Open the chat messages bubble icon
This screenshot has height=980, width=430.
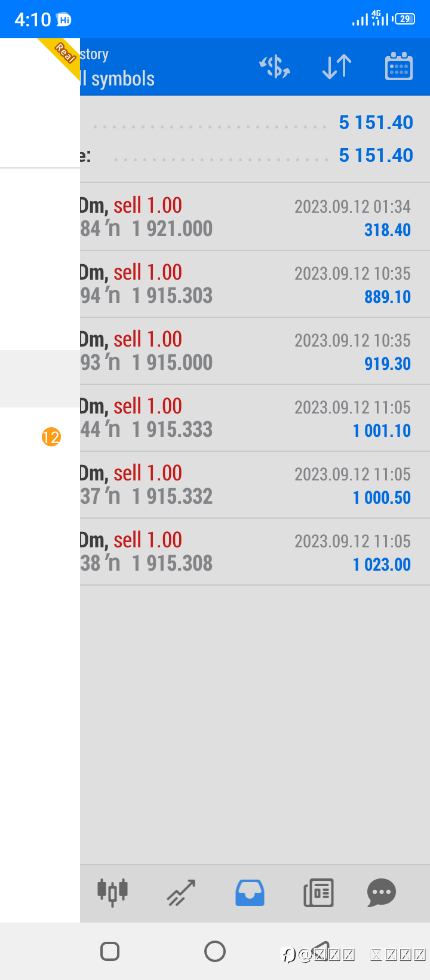click(x=381, y=893)
